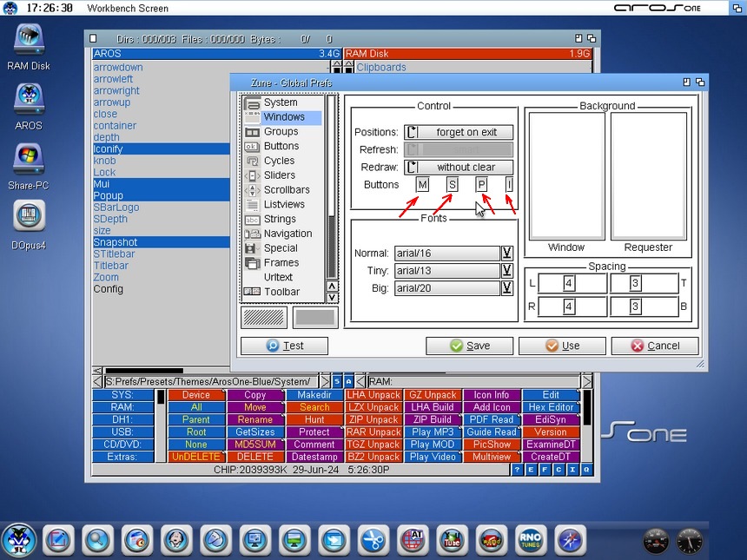Toggle the M window button option
The height and width of the screenshot is (560, 747).
point(422,184)
